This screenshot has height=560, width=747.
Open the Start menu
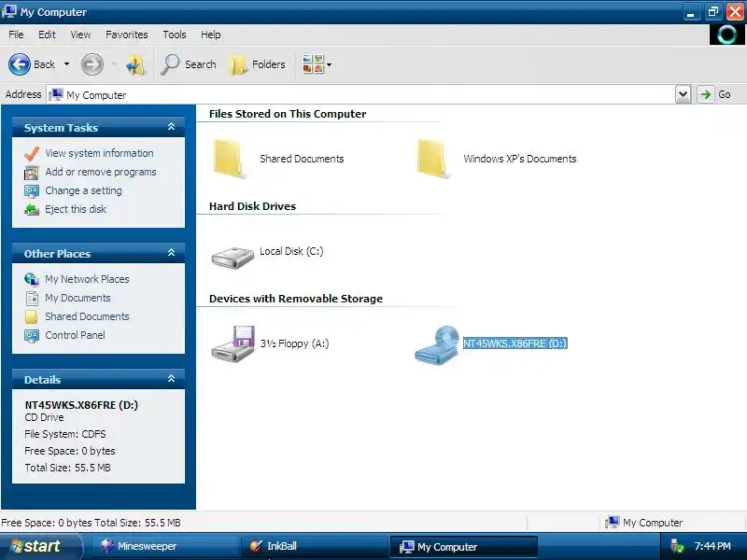coord(40,546)
